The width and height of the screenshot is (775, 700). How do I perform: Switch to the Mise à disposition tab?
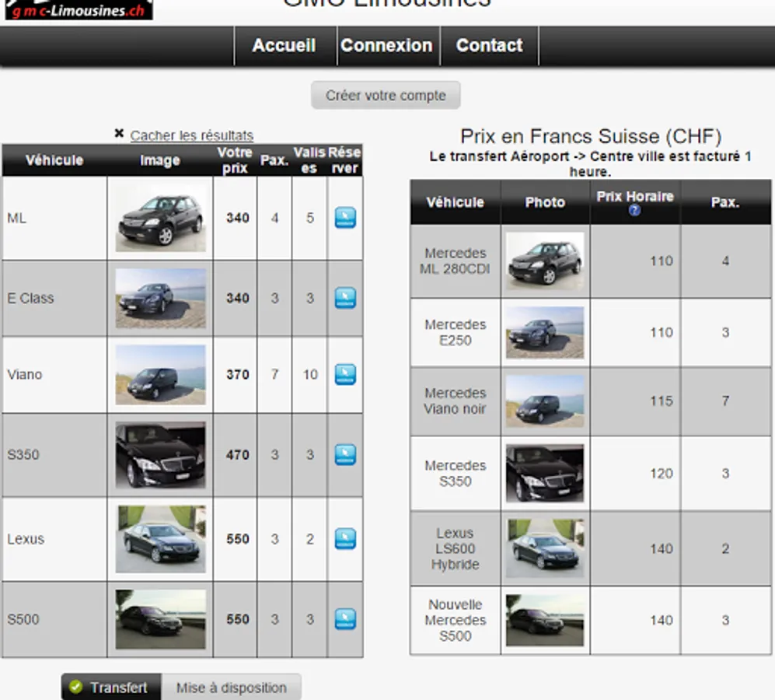point(232,687)
